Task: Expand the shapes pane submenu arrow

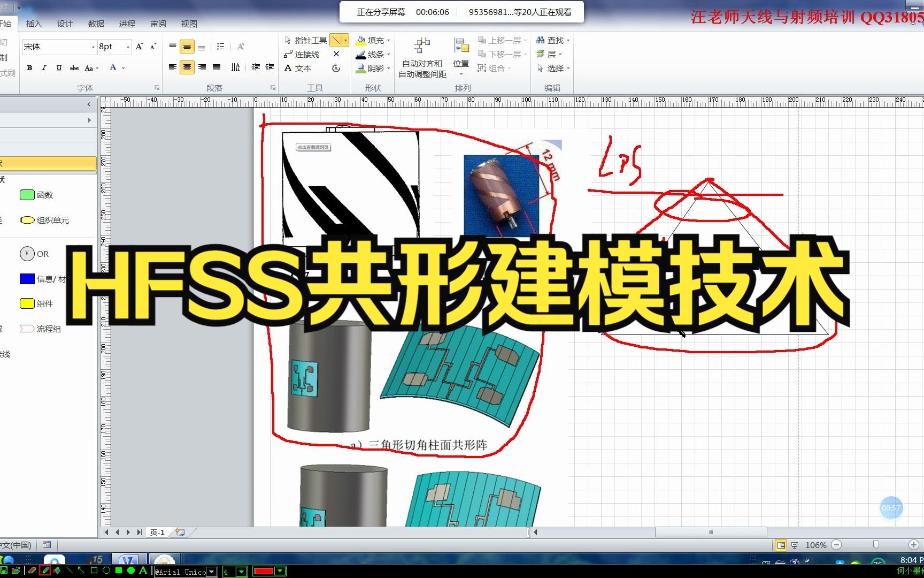Action: pyautogui.click(x=89, y=120)
